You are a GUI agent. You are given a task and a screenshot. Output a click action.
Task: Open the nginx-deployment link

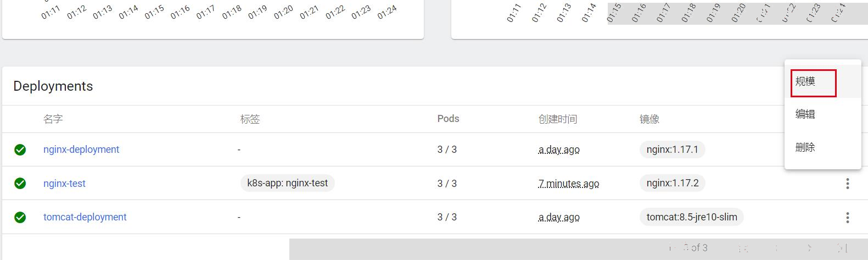pos(81,150)
